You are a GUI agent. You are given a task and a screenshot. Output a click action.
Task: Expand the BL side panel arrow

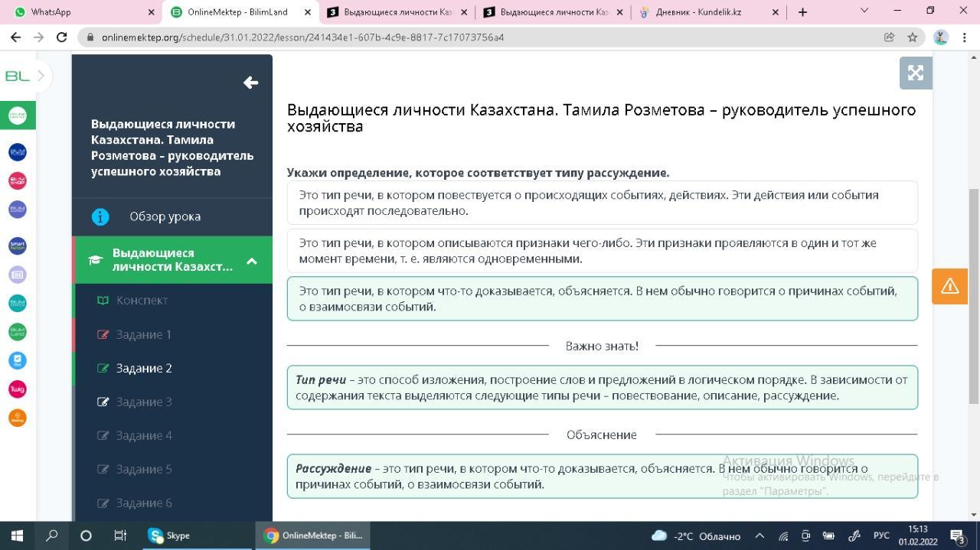pyautogui.click(x=41, y=76)
